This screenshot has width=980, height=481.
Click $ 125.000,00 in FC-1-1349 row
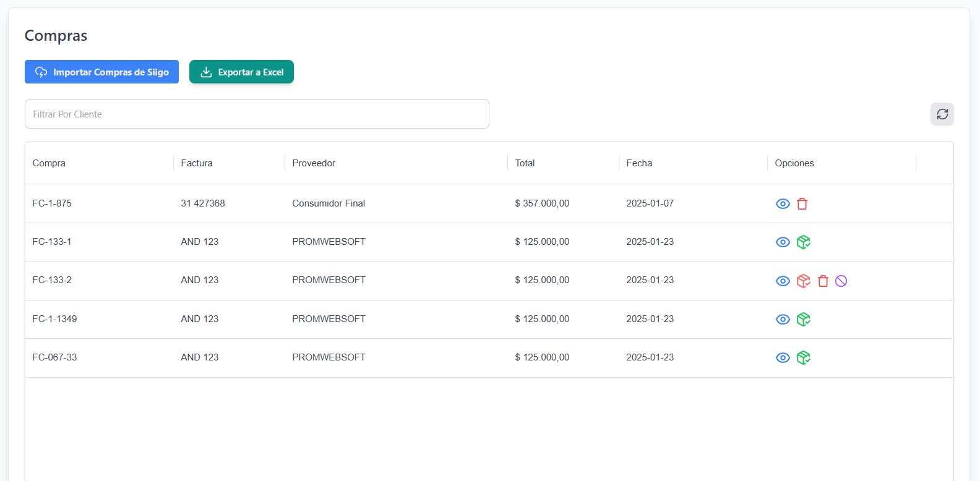click(x=542, y=319)
